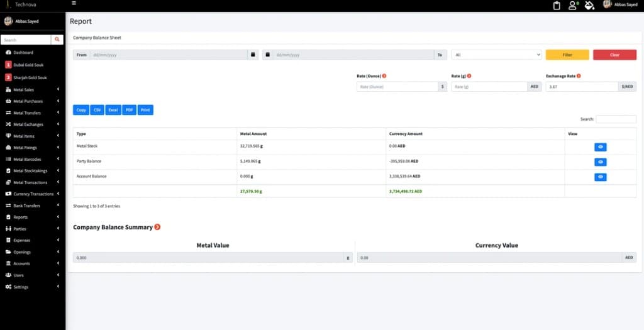
Task: Click the Exchange Rate info icon
Action: [x=579, y=76]
